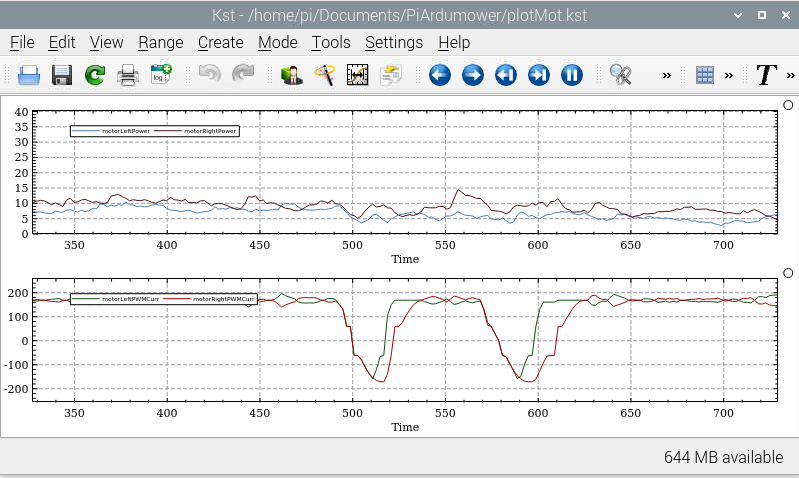Image resolution: width=799 pixels, height=478 pixels.
Task: Open the Help menu
Action: (454, 42)
